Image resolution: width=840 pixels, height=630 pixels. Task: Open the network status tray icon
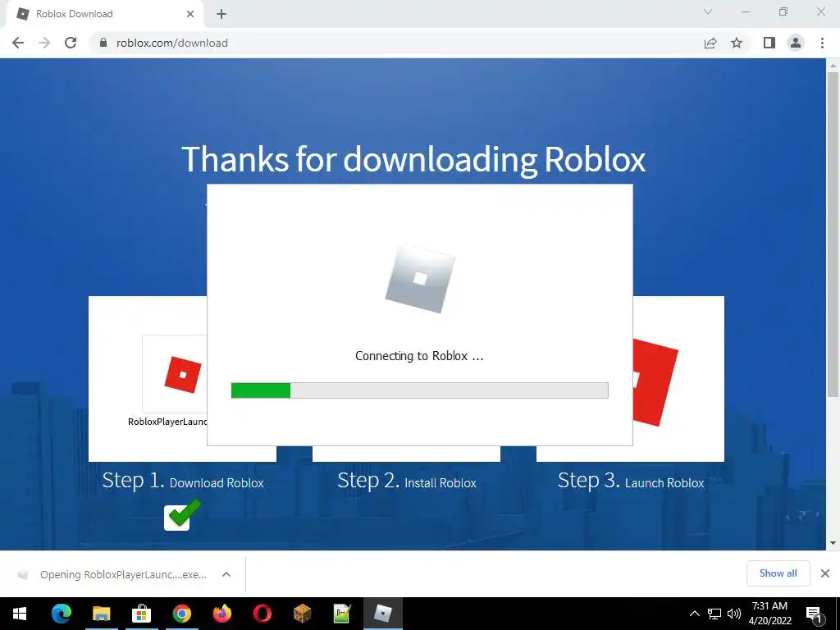click(x=714, y=614)
